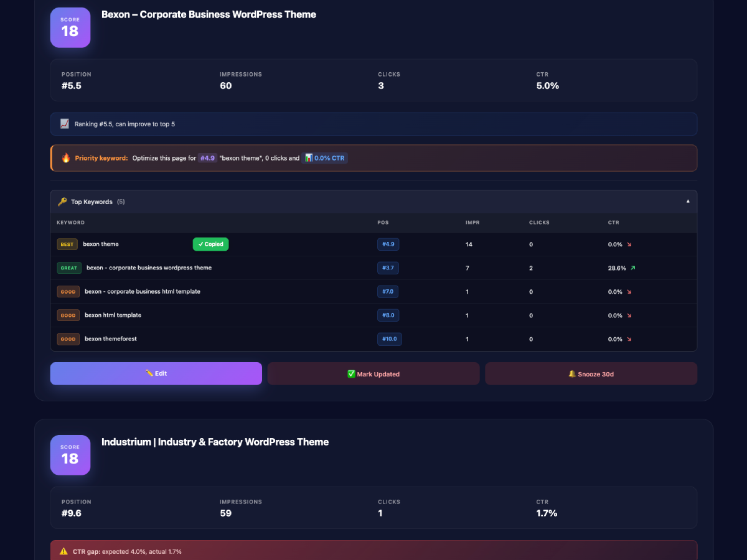Screen dimensions: 747x560
Task: Click the down arrow in bexon theme row
Action: pos(629,245)
